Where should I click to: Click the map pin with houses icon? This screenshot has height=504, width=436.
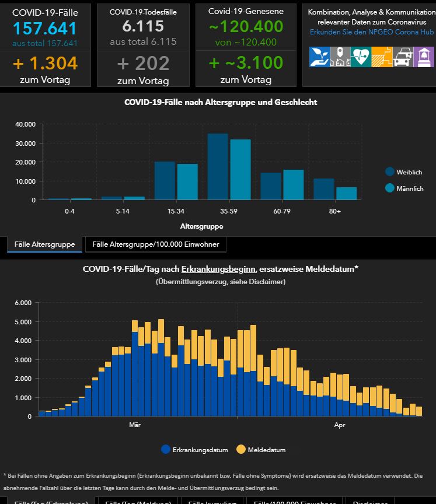tap(340, 57)
